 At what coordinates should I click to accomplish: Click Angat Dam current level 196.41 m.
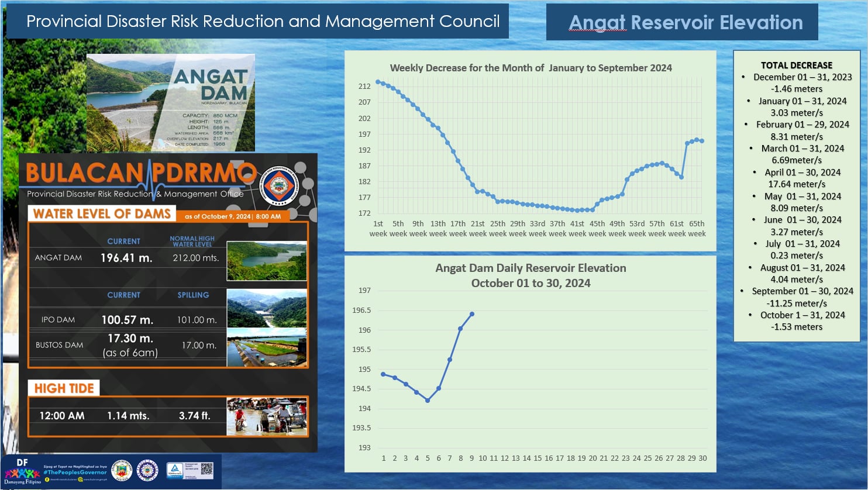pos(126,258)
